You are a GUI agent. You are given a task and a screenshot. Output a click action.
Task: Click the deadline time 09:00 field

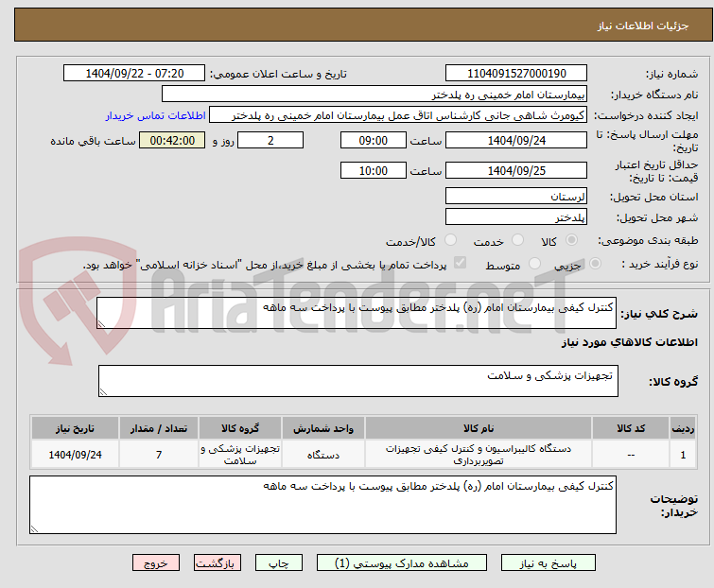[x=373, y=140]
